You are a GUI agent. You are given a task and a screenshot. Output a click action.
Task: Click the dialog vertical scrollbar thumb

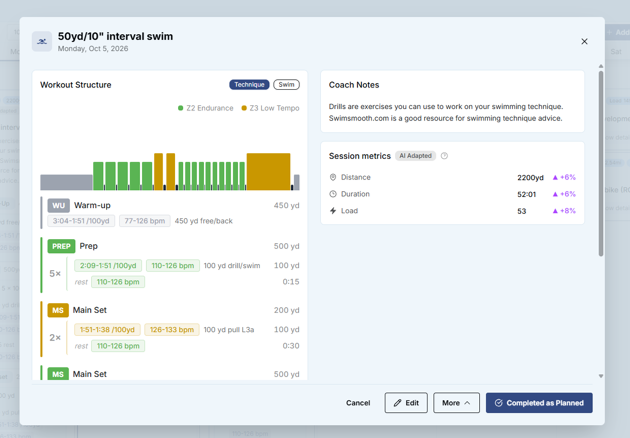[x=601, y=164]
